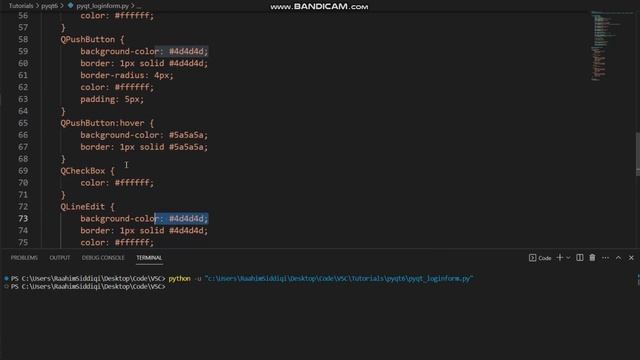Click line number 72 in the gutter
Image resolution: width=640 pixels, height=360 pixels.
[x=23, y=207]
